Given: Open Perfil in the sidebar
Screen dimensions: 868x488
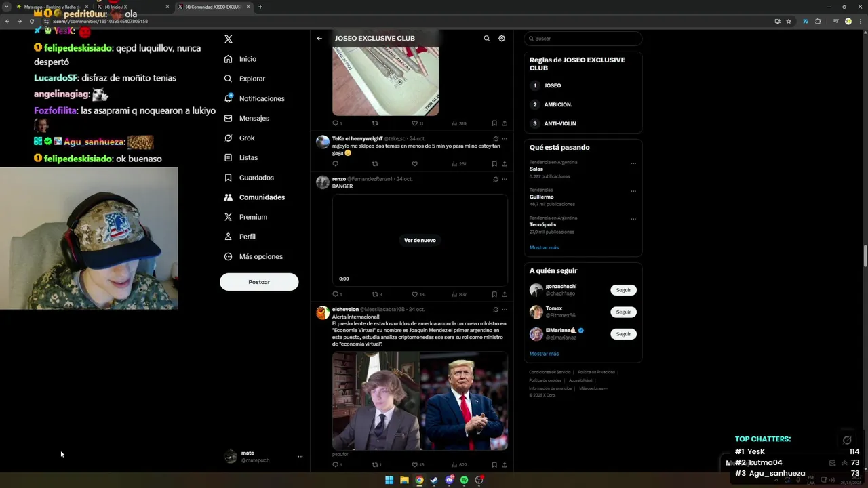Looking at the screenshot, I should [239, 237].
